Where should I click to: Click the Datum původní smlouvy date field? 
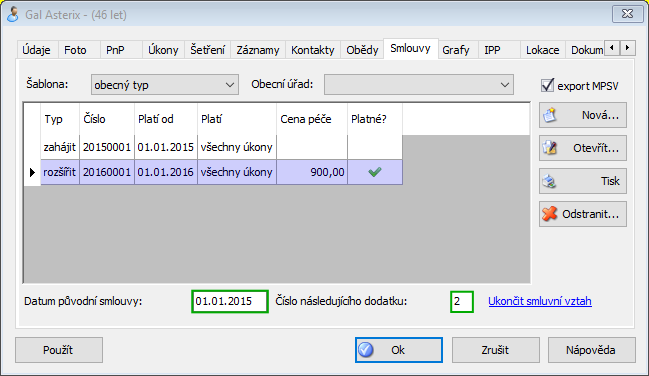click(x=230, y=301)
